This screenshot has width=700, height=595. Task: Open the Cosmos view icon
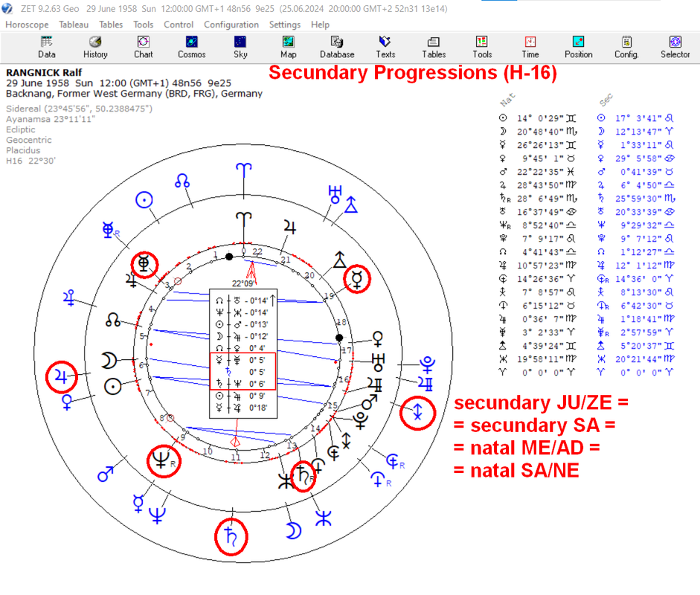click(191, 47)
